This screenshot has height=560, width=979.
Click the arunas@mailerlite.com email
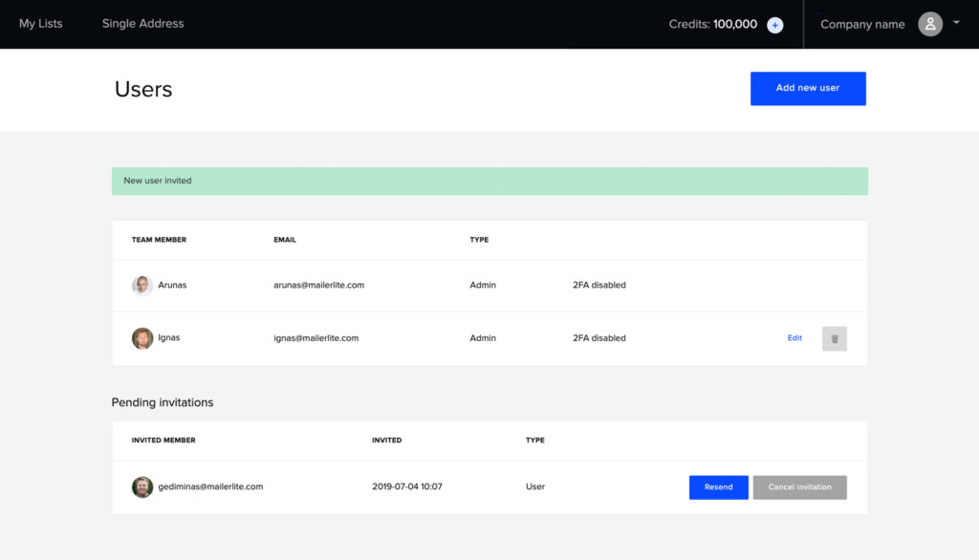[x=318, y=285]
